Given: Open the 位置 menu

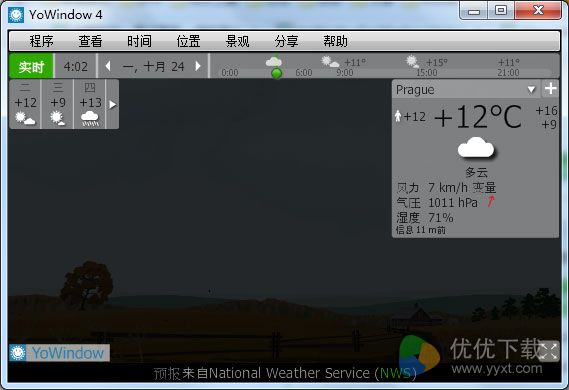Looking at the screenshot, I should click(x=188, y=41).
